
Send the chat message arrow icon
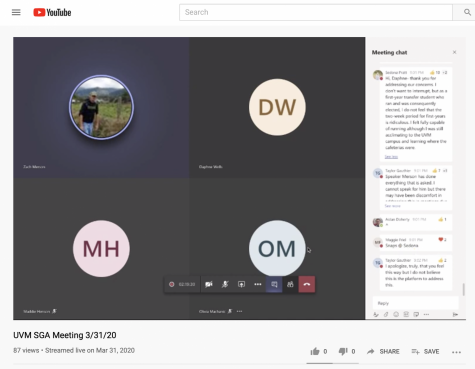pyautogui.click(x=455, y=314)
